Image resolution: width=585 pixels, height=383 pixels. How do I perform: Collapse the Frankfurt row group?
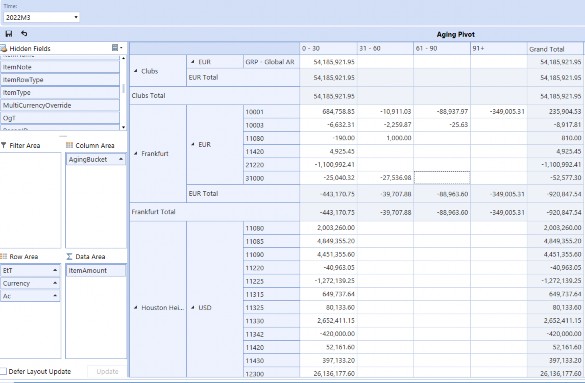pos(135,153)
